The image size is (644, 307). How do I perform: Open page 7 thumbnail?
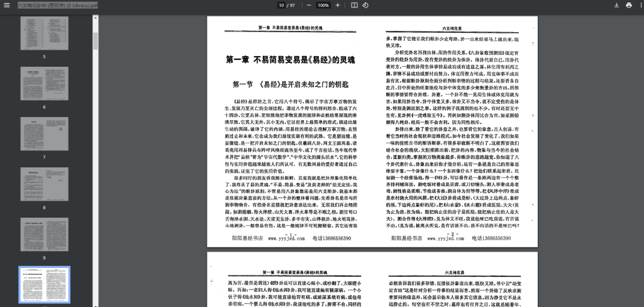pos(45,133)
